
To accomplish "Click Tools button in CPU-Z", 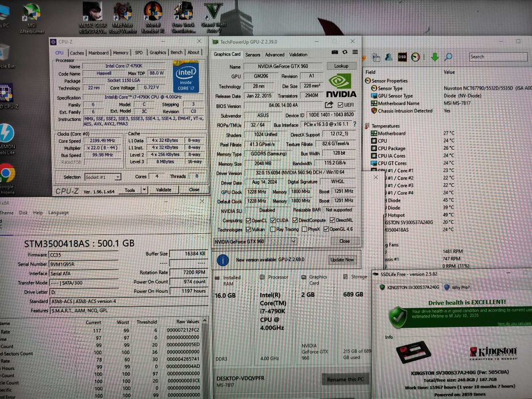I will tap(129, 190).
